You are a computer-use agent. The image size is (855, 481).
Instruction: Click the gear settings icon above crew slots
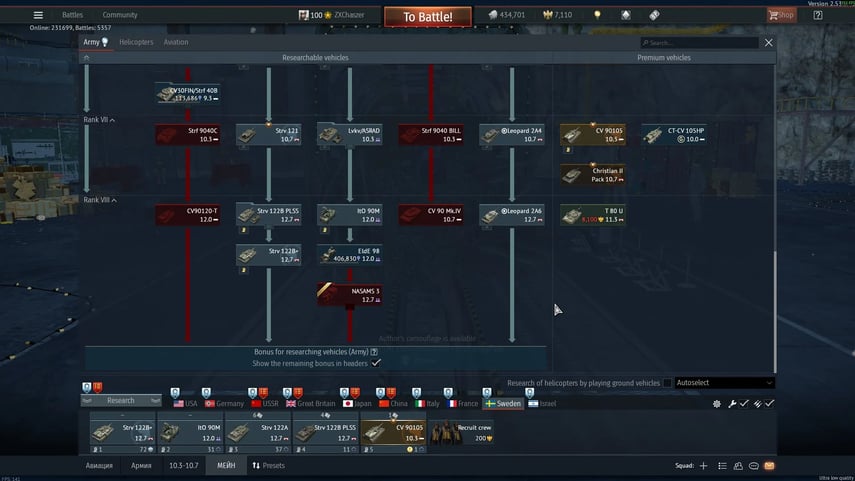click(x=716, y=404)
